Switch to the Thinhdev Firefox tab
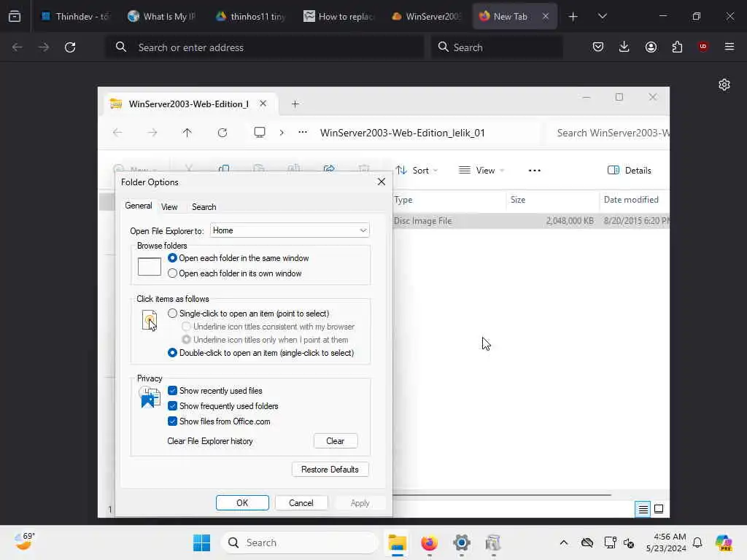This screenshot has height=560, width=747. pyautogui.click(x=75, y=16)
